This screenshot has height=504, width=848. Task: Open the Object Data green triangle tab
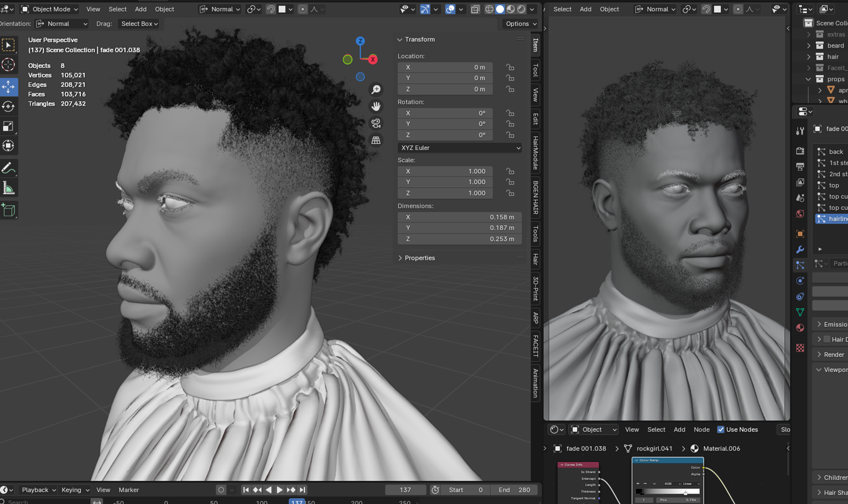(x=800, y=312)
